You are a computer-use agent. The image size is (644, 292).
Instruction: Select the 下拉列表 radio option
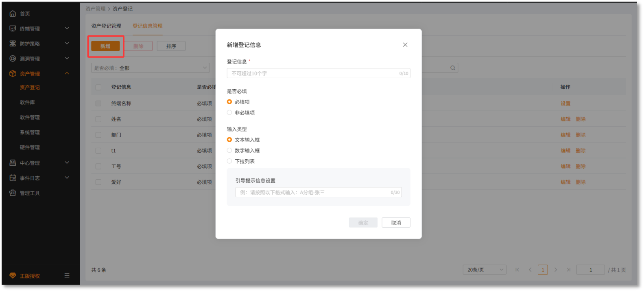[x=229, y=161]
